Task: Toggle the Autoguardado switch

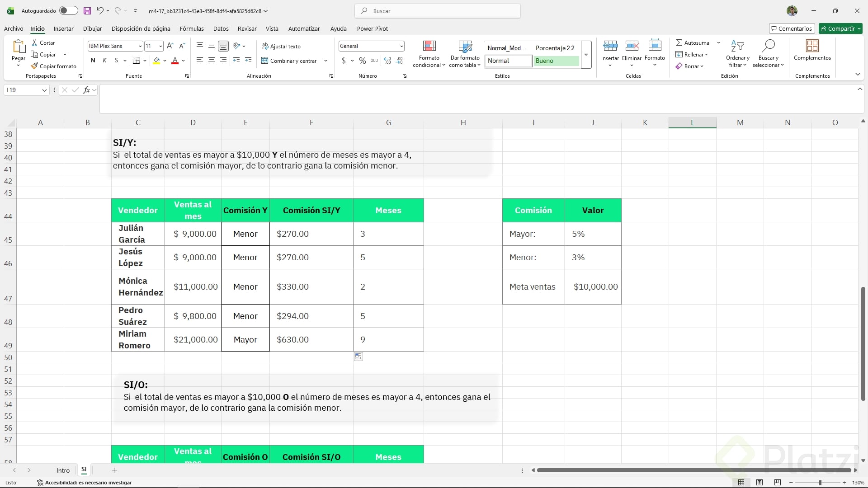Action: tap(68, 11)
